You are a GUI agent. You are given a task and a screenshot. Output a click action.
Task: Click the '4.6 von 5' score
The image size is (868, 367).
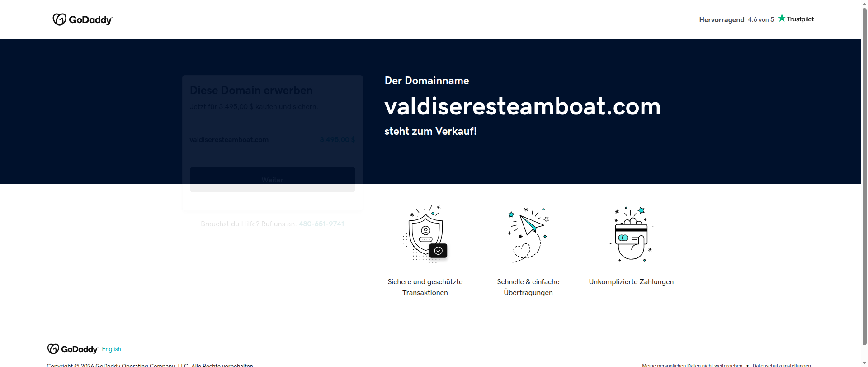click(x=761, y=19)
